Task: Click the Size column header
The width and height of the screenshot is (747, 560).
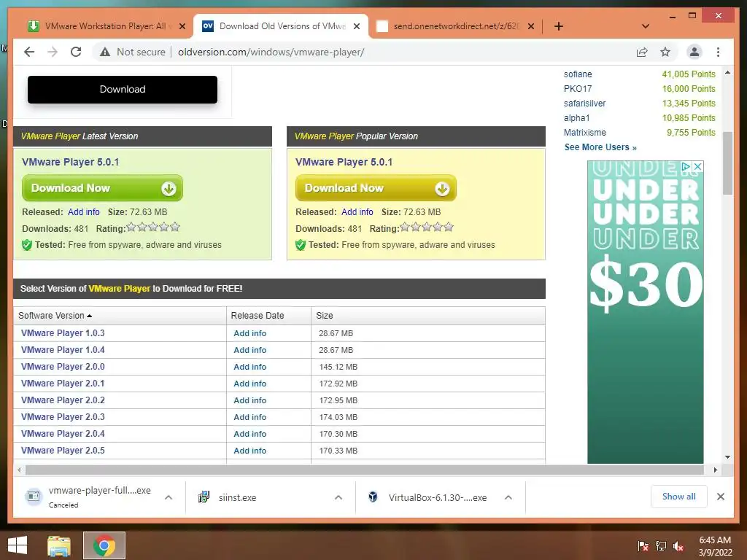Action: pos(325,315)
